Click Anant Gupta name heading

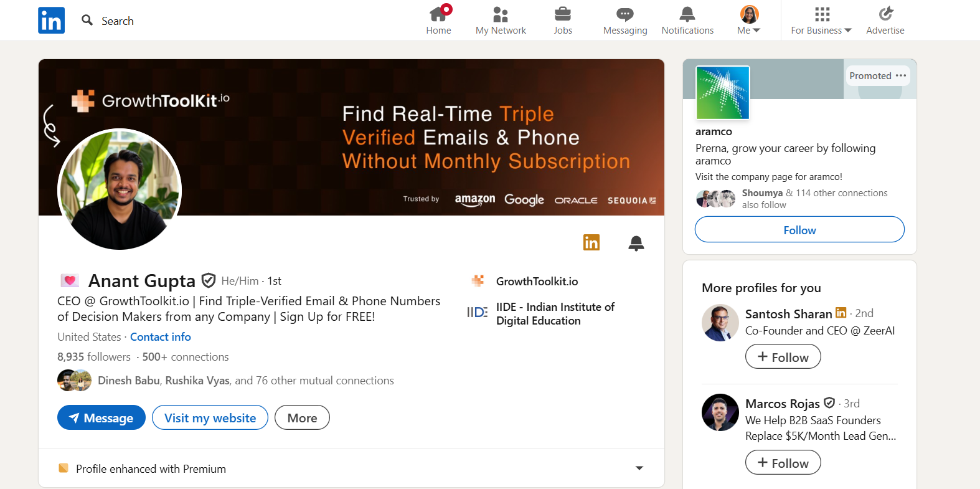click(142, 281)
